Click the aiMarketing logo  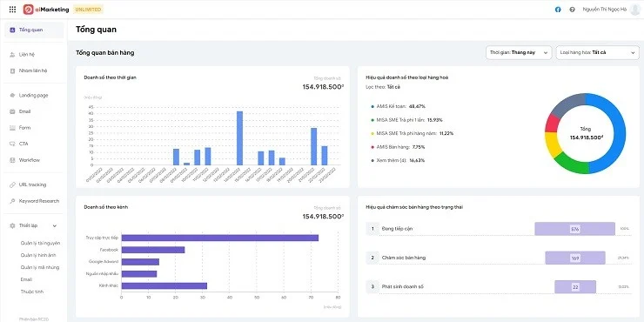46,10
